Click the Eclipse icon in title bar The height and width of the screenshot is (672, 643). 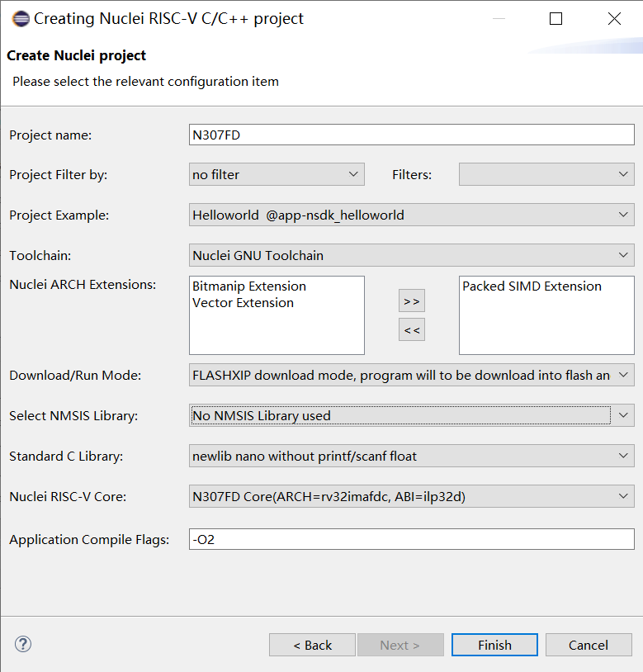[21, 19]
